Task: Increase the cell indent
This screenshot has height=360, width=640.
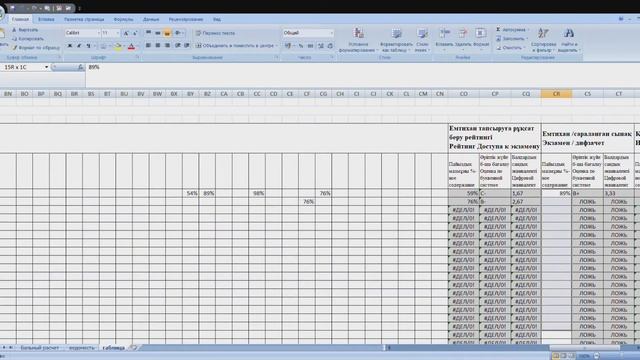Action: coord(187,46)
